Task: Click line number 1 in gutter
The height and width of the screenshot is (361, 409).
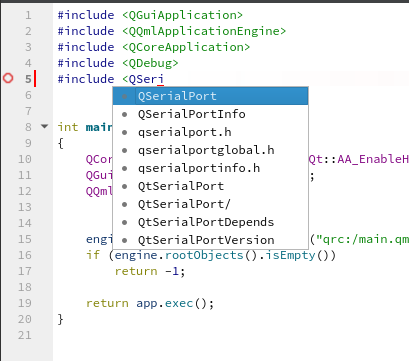Action: click(x=28, y=15)
